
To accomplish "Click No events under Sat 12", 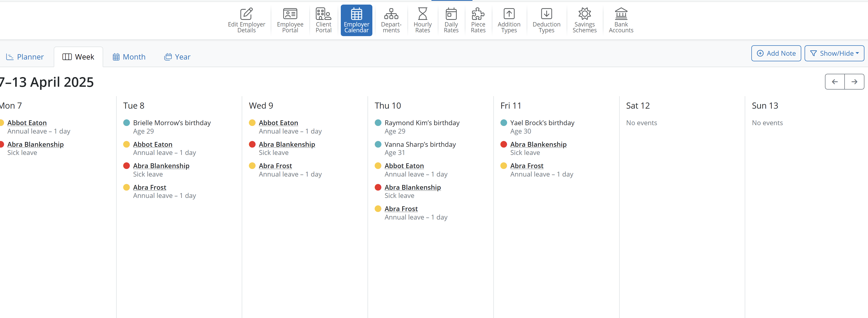I will (641, 123).
